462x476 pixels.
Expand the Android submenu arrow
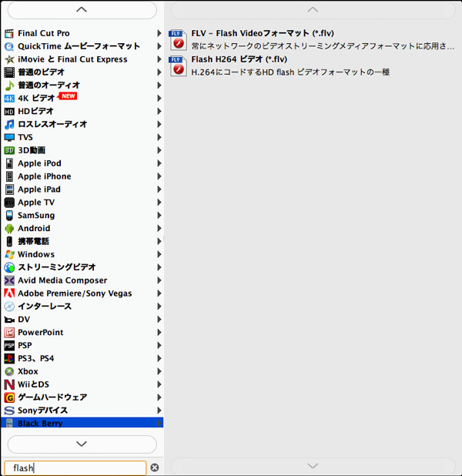coord(159,228)
